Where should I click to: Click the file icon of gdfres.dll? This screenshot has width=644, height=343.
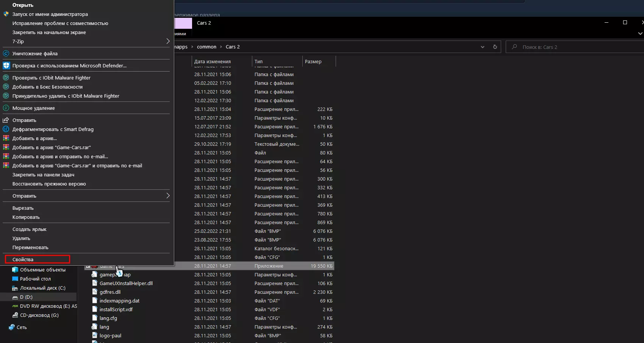pyautogui.click(x=95, y=292)
